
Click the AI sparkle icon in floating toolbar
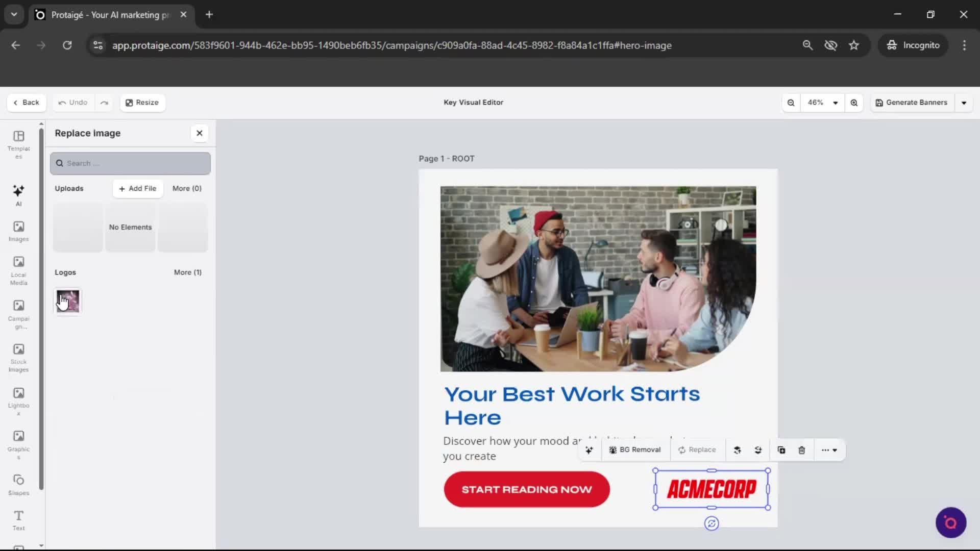[x=589, y=450]
